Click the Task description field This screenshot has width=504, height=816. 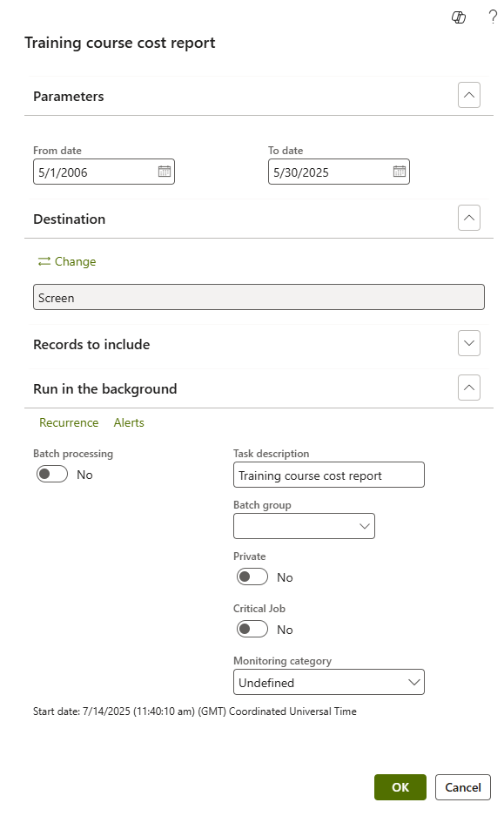point(329,475)
